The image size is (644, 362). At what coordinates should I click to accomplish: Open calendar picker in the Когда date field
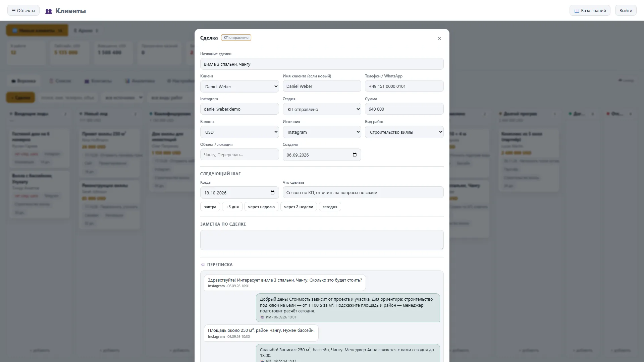(272, 193)
